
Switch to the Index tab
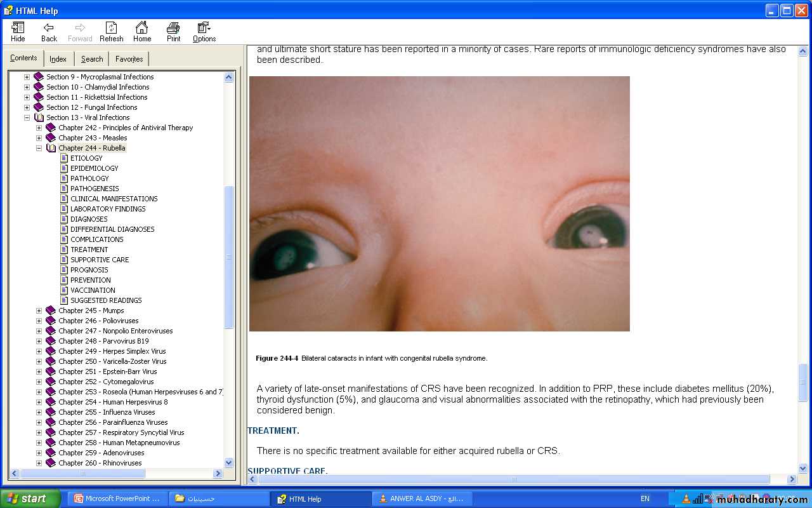[58, 59]
